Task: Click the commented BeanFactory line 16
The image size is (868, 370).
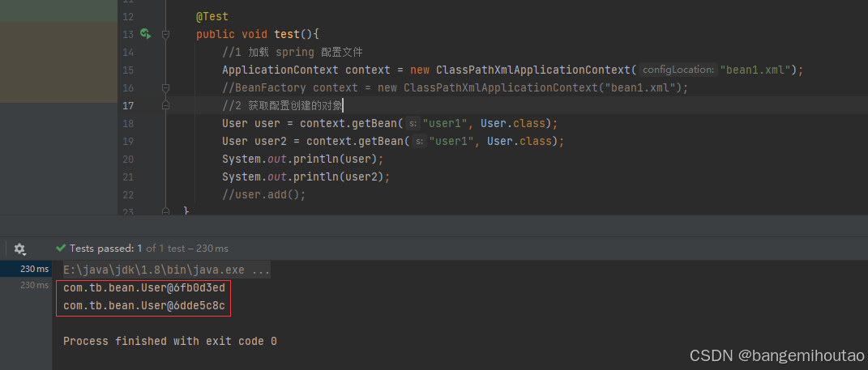Action: click(455, 87)
